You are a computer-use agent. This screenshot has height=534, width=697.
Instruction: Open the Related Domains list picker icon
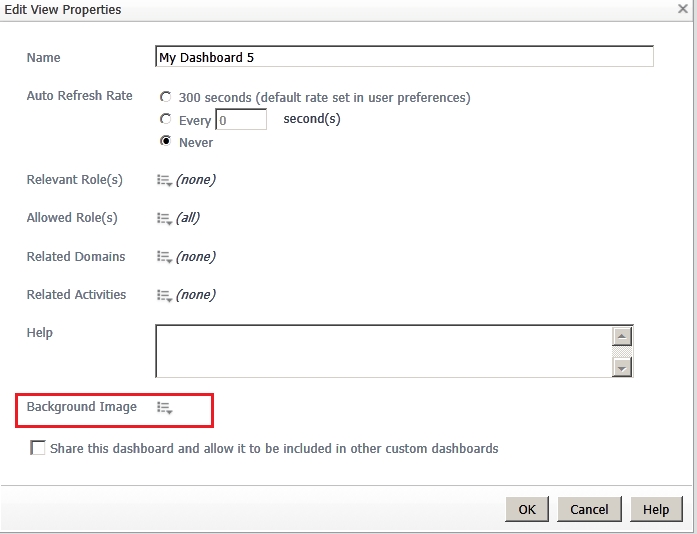pos(164,257)
